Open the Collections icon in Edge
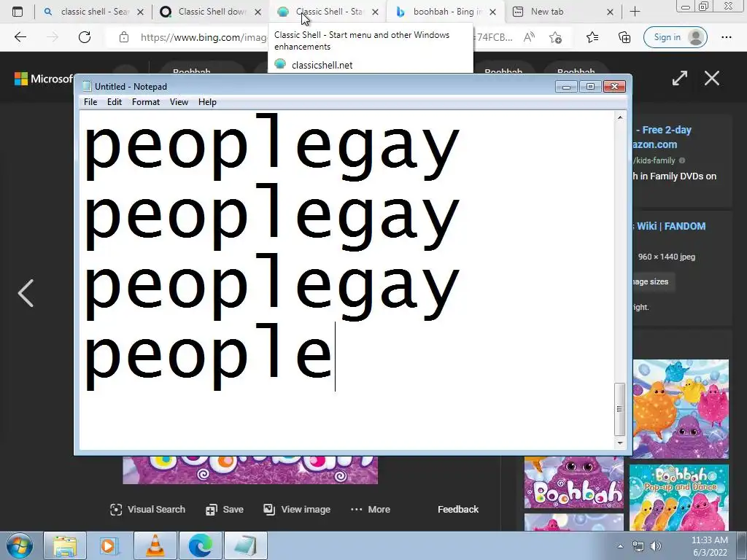Image resolution: width=747 pixels, height=560 pixels. pos(624,37)
